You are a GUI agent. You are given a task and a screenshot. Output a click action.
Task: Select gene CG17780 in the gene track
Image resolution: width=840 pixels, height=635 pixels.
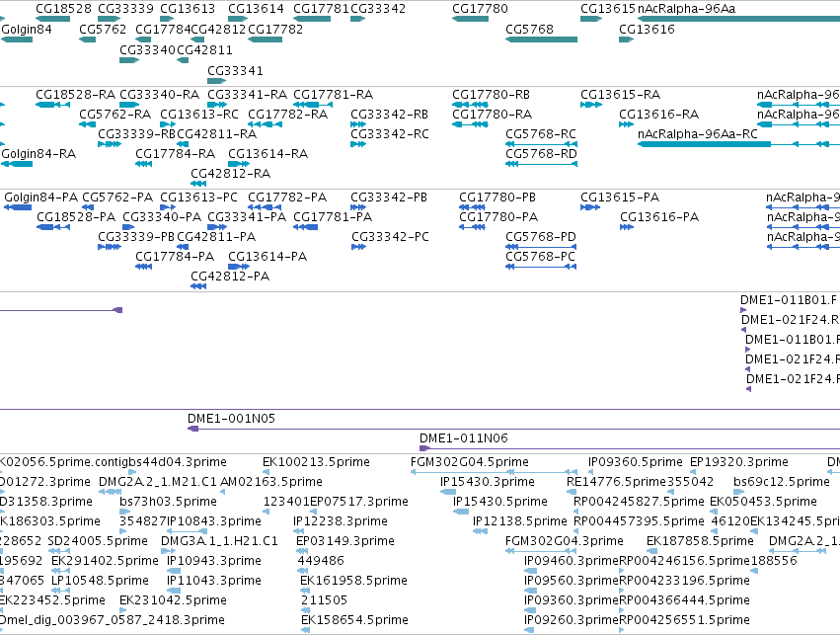click(x=471, y=19)
